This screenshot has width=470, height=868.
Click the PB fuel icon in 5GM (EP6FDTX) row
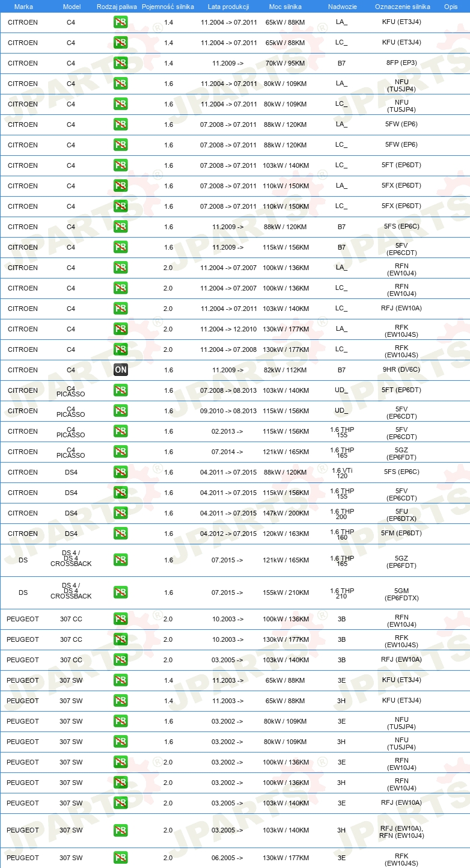pos(120,593)
